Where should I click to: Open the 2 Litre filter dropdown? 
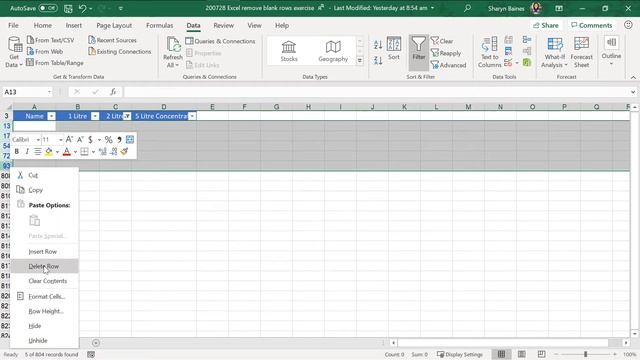click(127, 116)
